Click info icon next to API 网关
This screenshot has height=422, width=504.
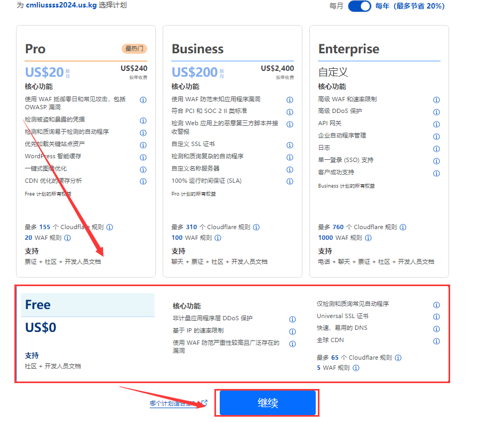(x=436, y=125)
